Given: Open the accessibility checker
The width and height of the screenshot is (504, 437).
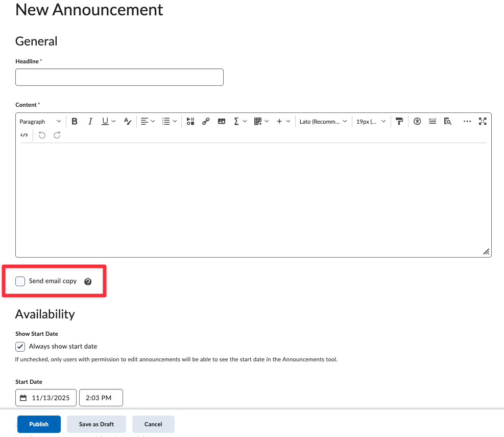Looking at the screenshot, I should click(x=417, y=122).
